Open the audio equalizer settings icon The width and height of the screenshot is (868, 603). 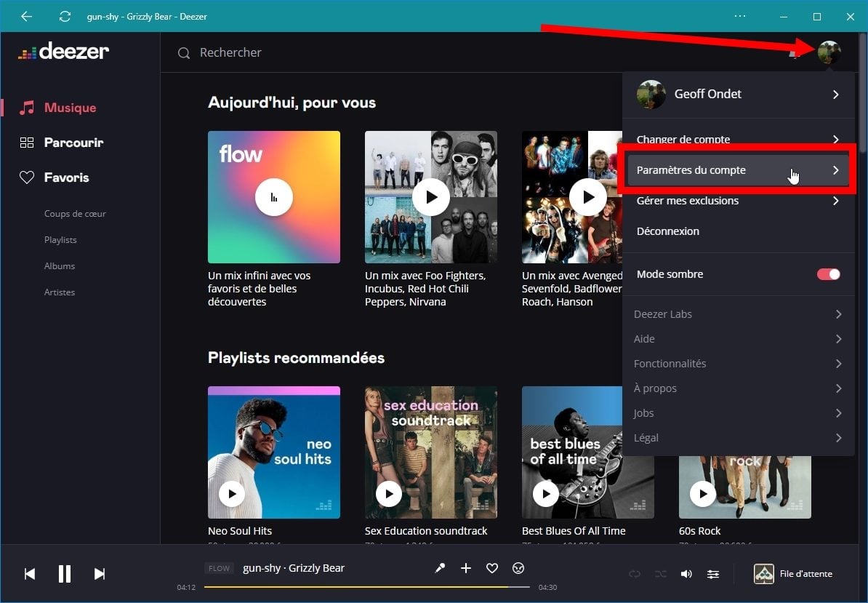pos(713,574)
